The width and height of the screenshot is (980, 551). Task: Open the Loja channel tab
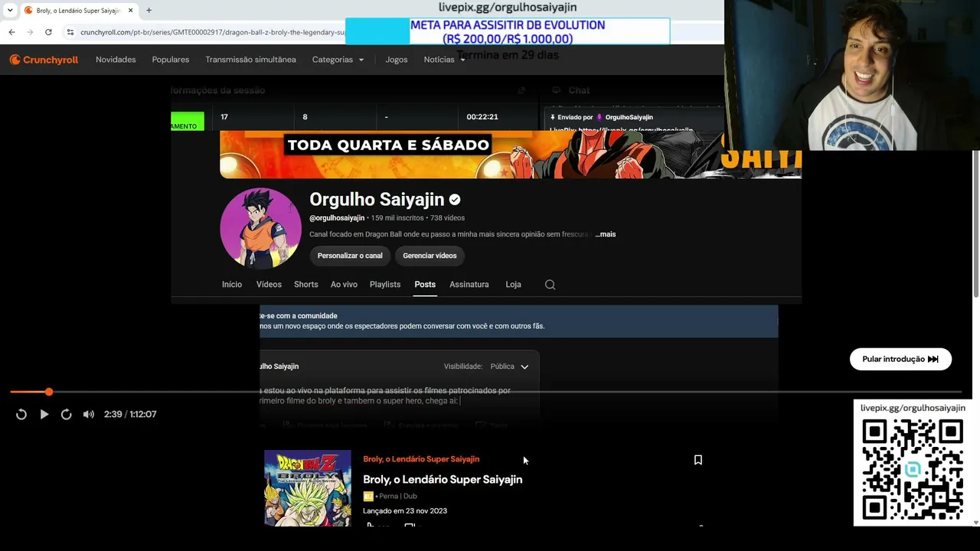[x=513, y=285]
